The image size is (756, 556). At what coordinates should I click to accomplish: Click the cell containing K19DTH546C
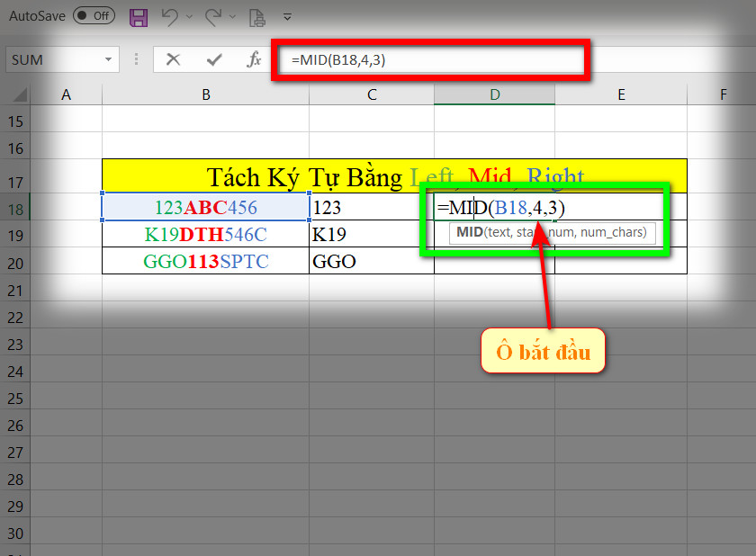pyautogui.click(x=206, y=234)
